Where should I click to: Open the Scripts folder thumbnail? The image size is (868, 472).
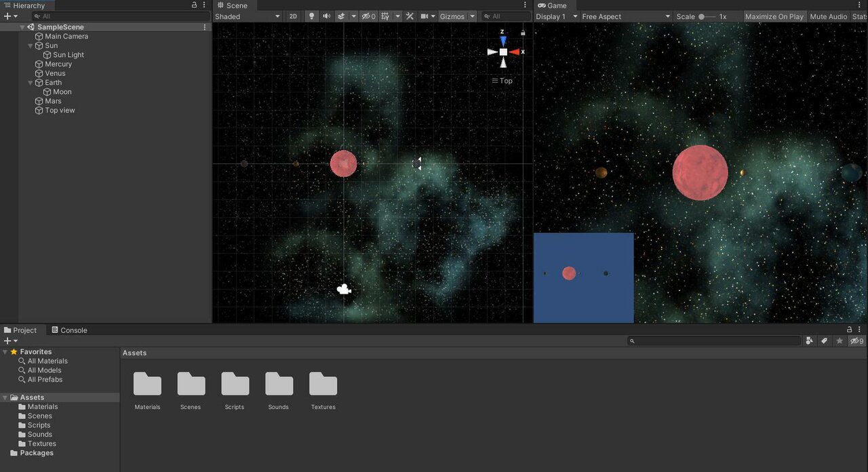[235, 384]
